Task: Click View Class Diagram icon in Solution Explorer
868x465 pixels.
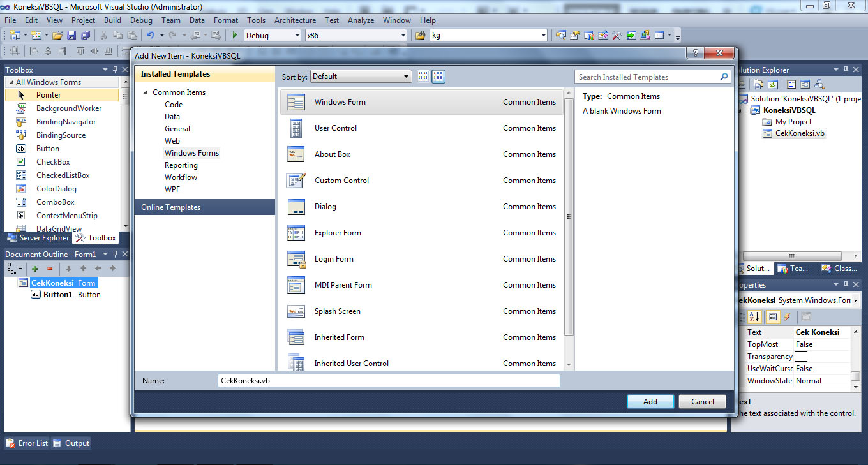Action: (x=819, y=84)
